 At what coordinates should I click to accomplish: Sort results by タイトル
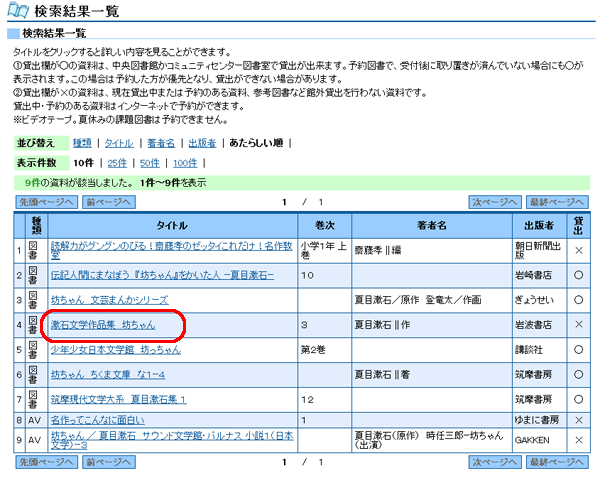pyautogui.click(x=119, y=143)
